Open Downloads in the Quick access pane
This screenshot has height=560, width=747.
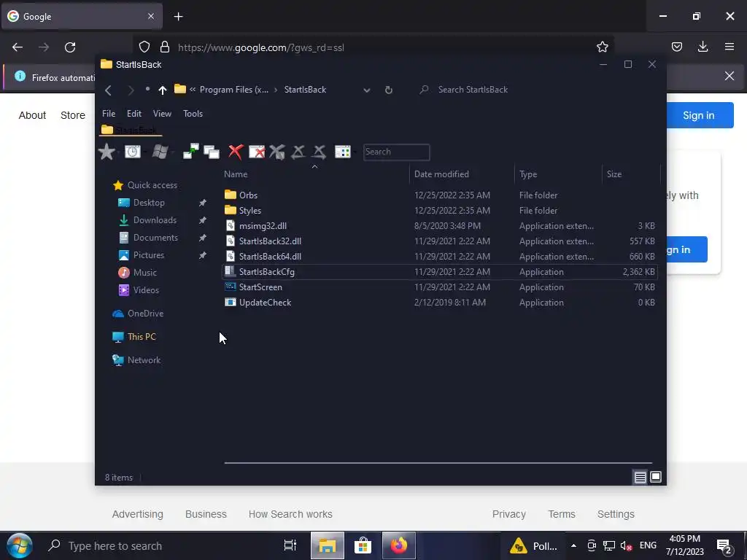tap(155, 220)
